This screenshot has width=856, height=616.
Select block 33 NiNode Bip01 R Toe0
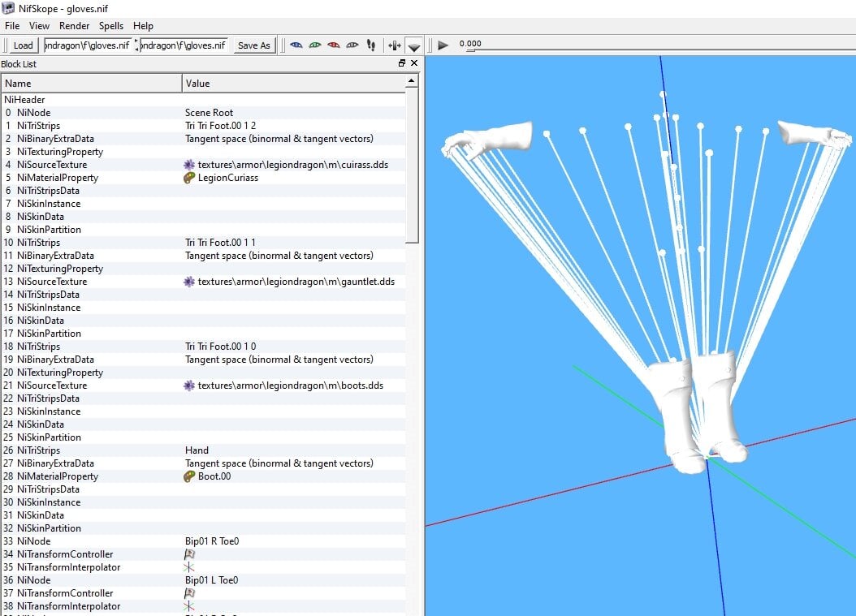pyautogui.click(x=204, y=541)
